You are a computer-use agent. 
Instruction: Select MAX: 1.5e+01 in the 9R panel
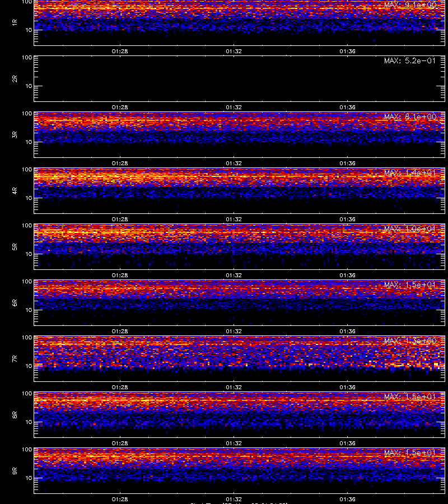[410, 452]
